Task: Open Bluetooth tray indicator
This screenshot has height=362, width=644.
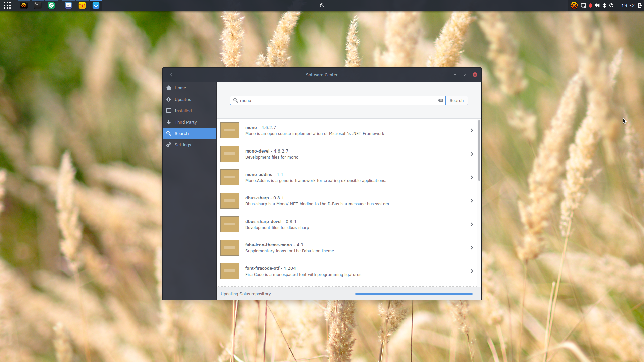Action: click(604, 5)
